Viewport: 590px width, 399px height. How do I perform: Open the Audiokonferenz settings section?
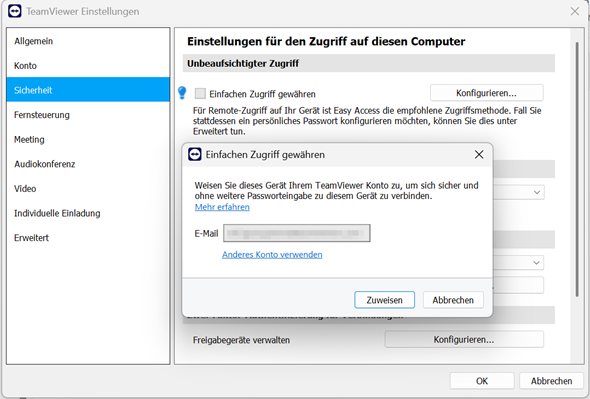point(88,164)
